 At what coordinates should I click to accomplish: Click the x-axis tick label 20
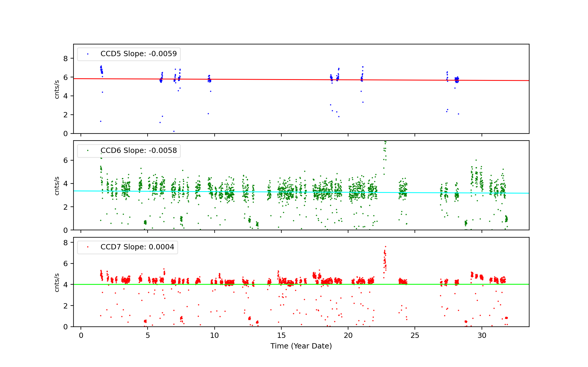pyautogui.click(x=348, y=336)
